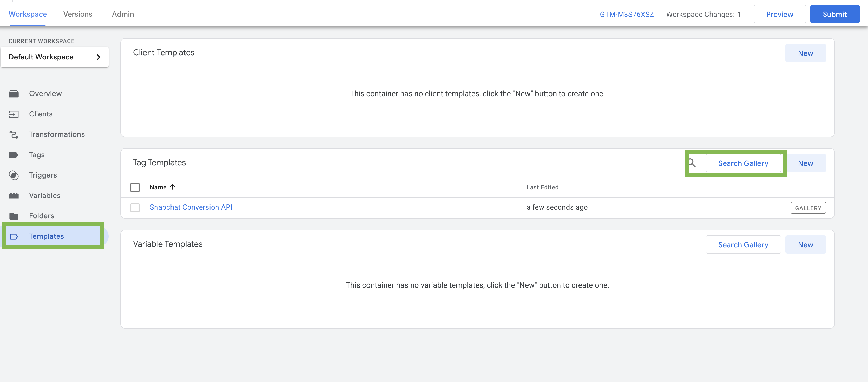This screenshot has height=382, width=868.
Task: Click the Templates outline tag icon
Action: (14, 237)
